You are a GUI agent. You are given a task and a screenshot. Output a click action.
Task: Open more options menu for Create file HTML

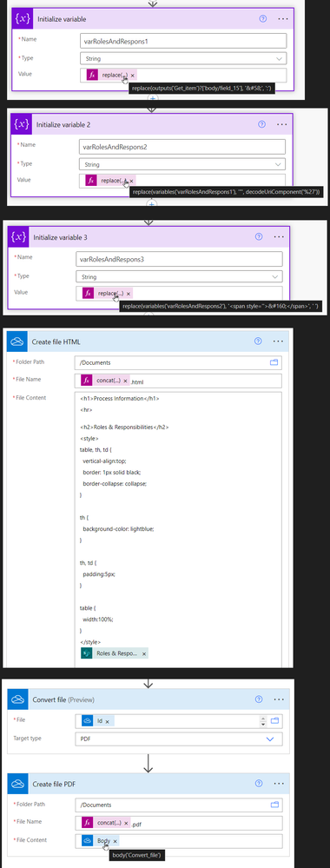[278, 341]
